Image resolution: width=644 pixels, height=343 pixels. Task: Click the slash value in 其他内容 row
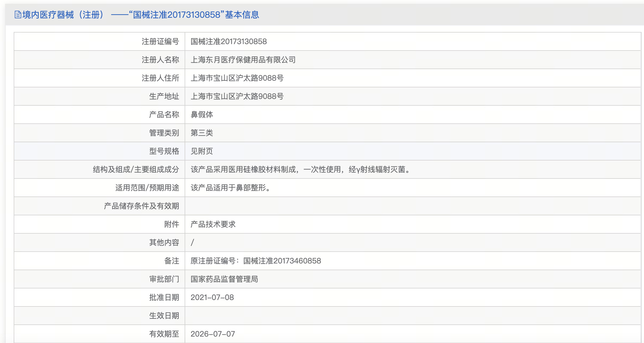click(x=192, y=242)
